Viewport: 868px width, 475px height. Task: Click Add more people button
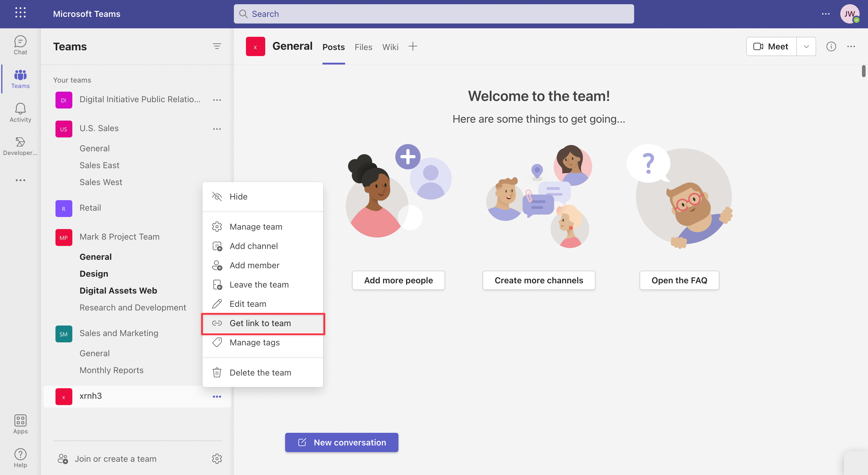click(398, 280)
